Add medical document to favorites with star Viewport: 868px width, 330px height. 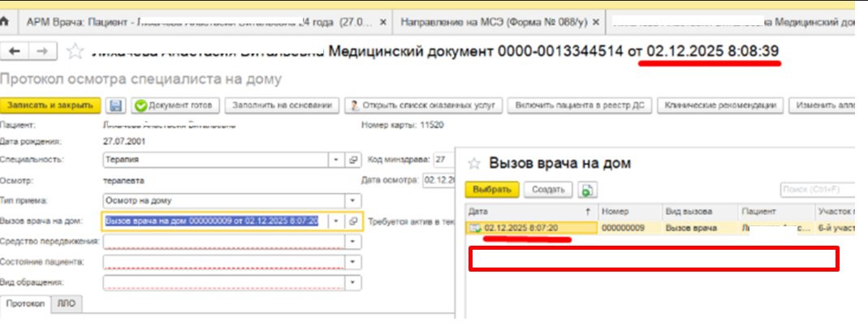(75, 52)
